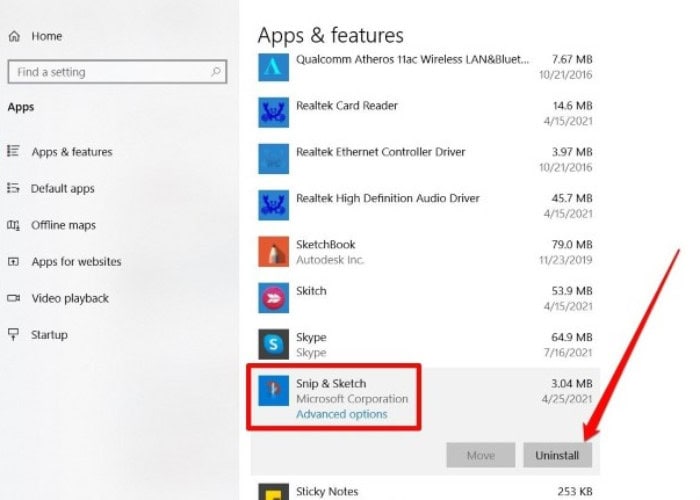The height and width of the screenshot is (500, 700).
Task: Open Startup settings
Action: click(x=49, y=335)
